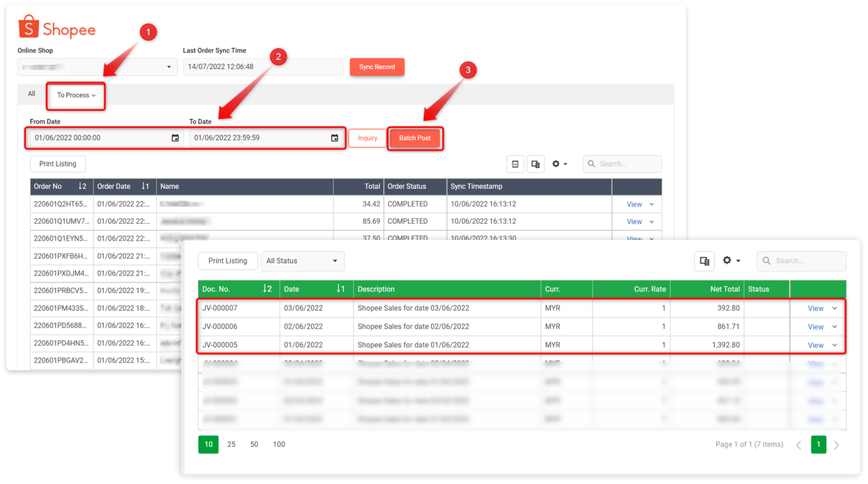Set page size to 25 items
The width and height of the screenshot is (868, 484).
[x=231, y=444]
